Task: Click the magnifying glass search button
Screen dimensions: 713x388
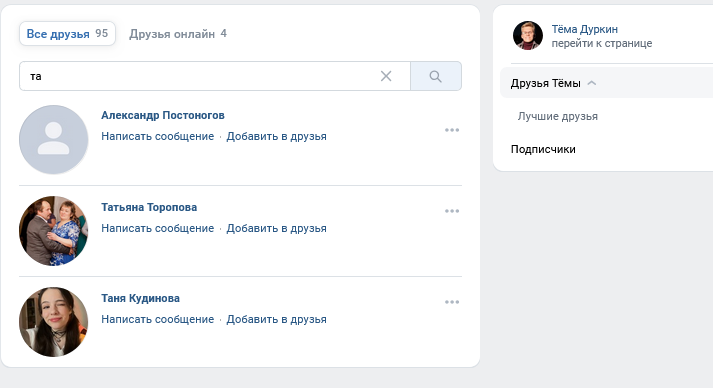Action: coord(436,76)
